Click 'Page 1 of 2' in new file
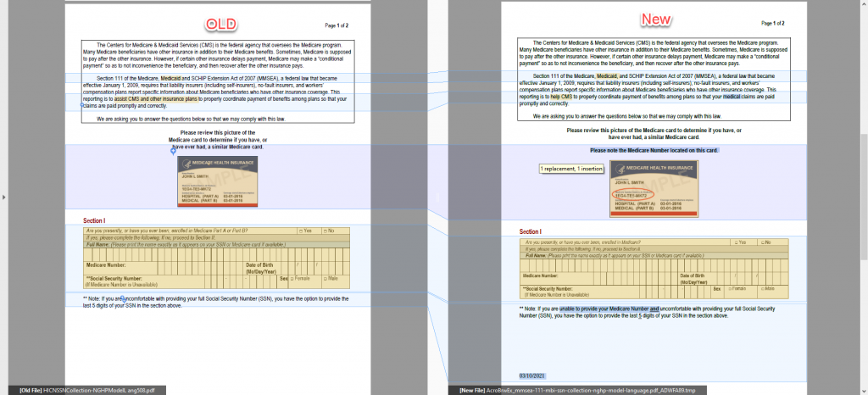Image resolution: width=868 pixels, height=395 pixels. point(773,23)
